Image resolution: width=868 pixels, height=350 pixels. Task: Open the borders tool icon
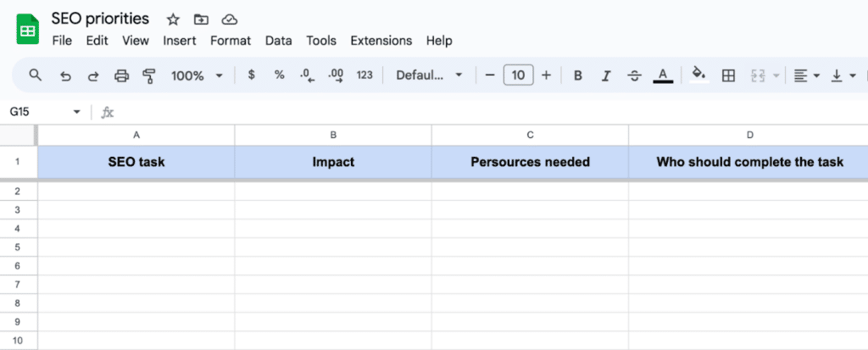coord(727,75)
